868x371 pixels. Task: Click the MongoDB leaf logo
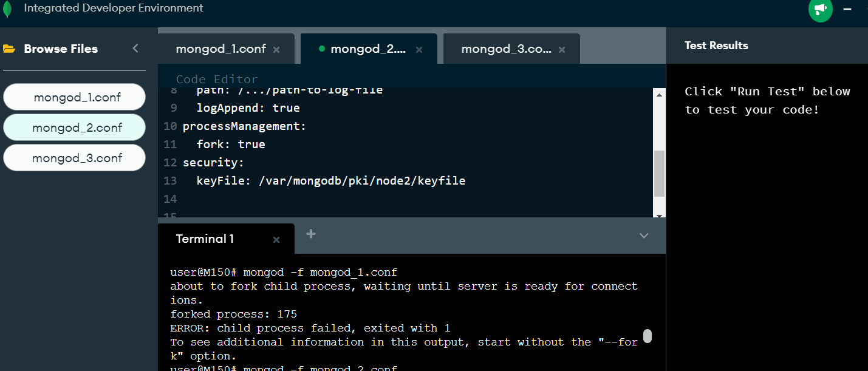7,9
